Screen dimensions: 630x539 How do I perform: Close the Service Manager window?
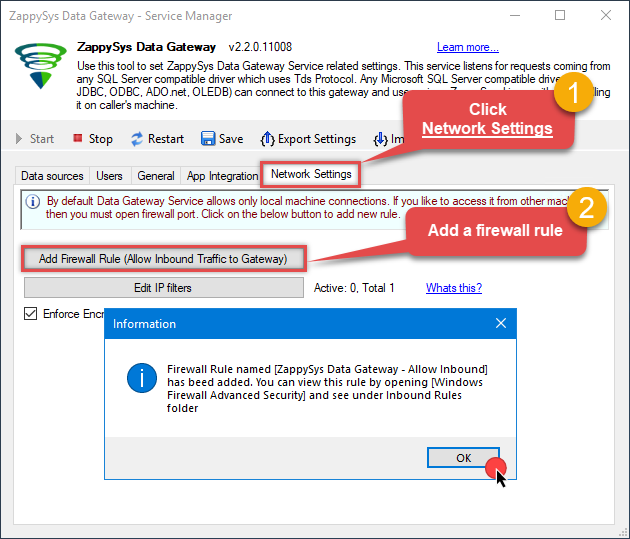click(x=605, y=16)
